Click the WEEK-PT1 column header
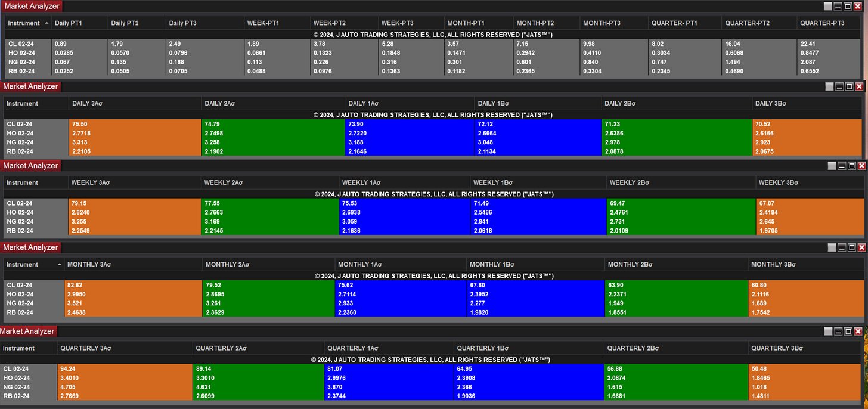Screen dimensions: 868x409 [277, 23]
